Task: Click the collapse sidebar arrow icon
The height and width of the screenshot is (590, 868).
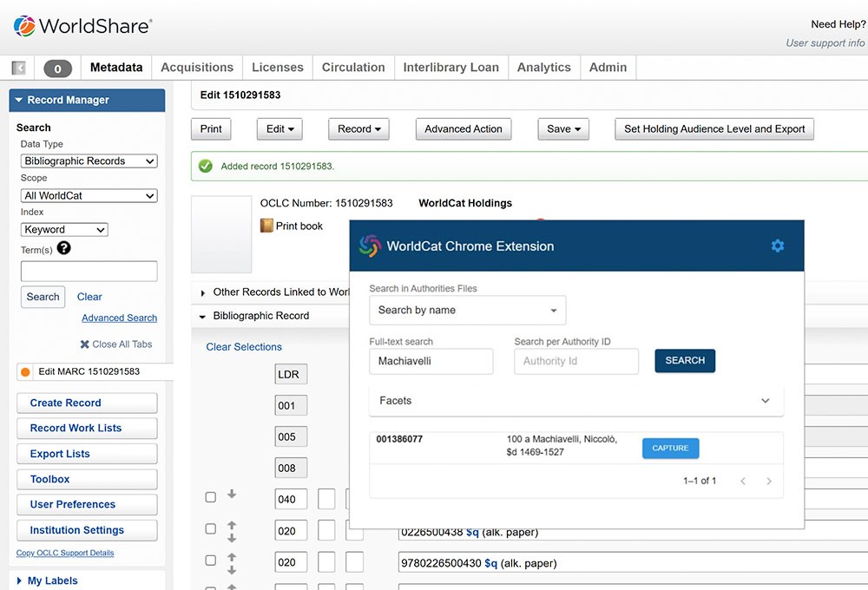Action: pos(17,67)
